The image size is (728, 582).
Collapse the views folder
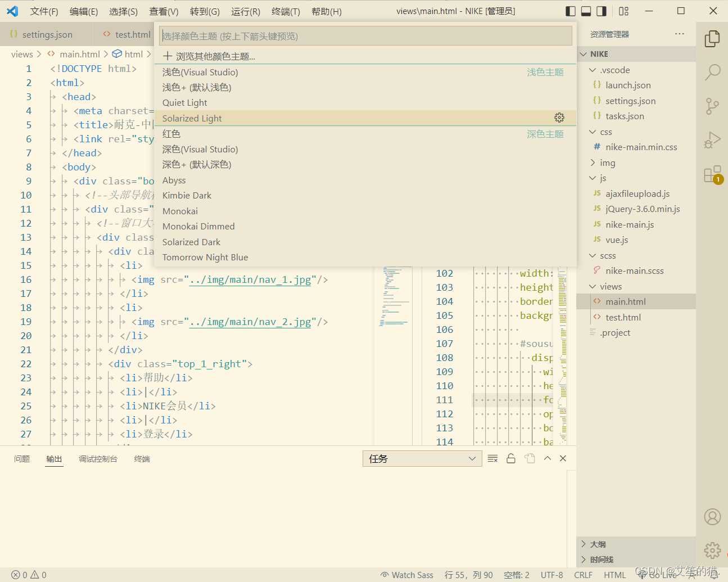coord(636,286)
